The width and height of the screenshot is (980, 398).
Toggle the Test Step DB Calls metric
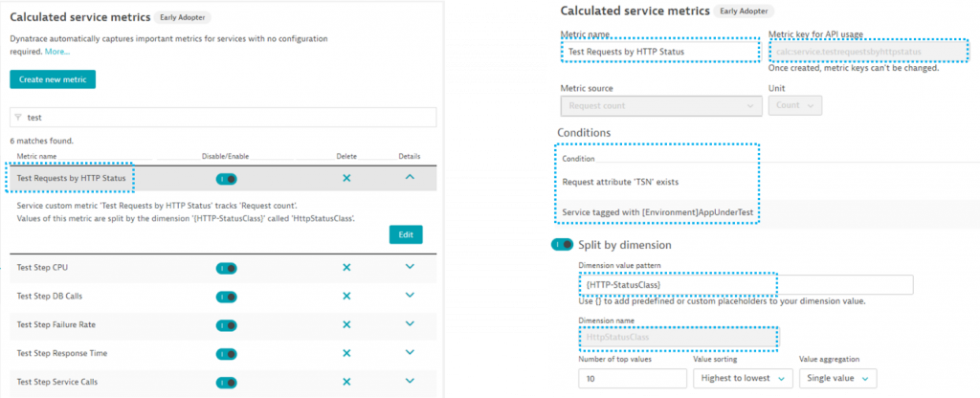[227, 296]
